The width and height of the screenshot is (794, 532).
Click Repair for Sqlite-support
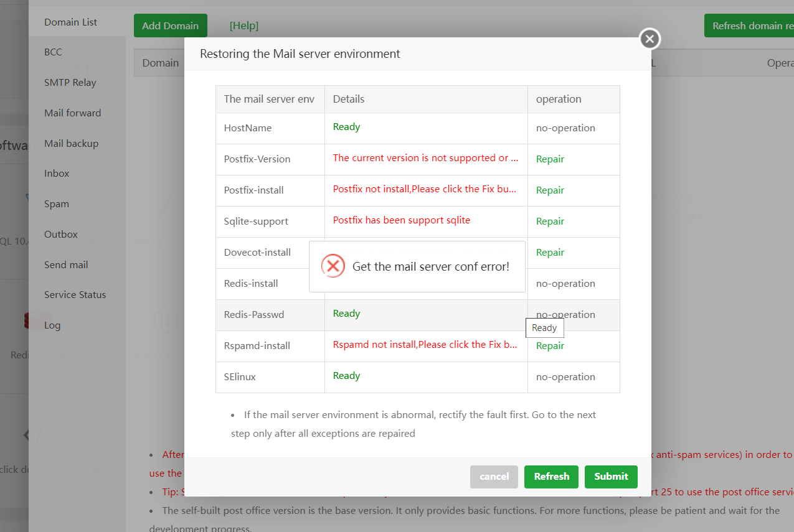coord(550,222)
